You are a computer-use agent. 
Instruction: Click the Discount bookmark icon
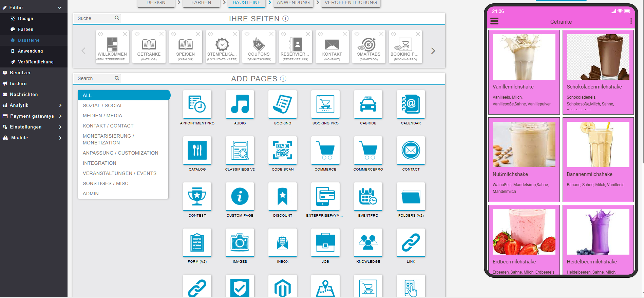pyautogui.click(x=283, y=196)
